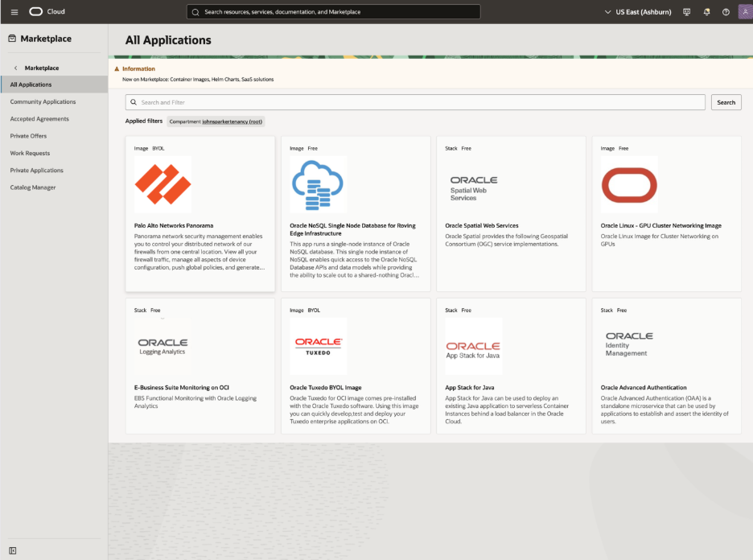This screenshot has width=753, height=560.
Task: Open the Oracle Tuxedo BYOL Image thumbnail
Action: pos(319,346)
